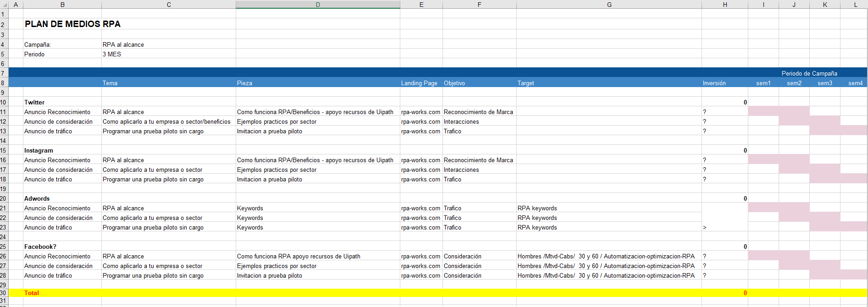
Task: Click Twitter's 'Ejemplos practicos por sector' cell
Action: 318,121
